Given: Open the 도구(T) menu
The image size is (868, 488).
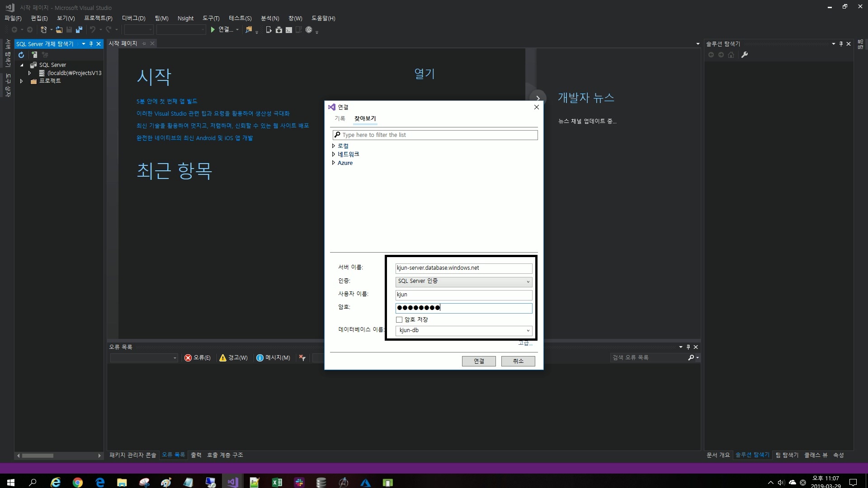Looking at the screenshot, I should [x=211, y=18].
